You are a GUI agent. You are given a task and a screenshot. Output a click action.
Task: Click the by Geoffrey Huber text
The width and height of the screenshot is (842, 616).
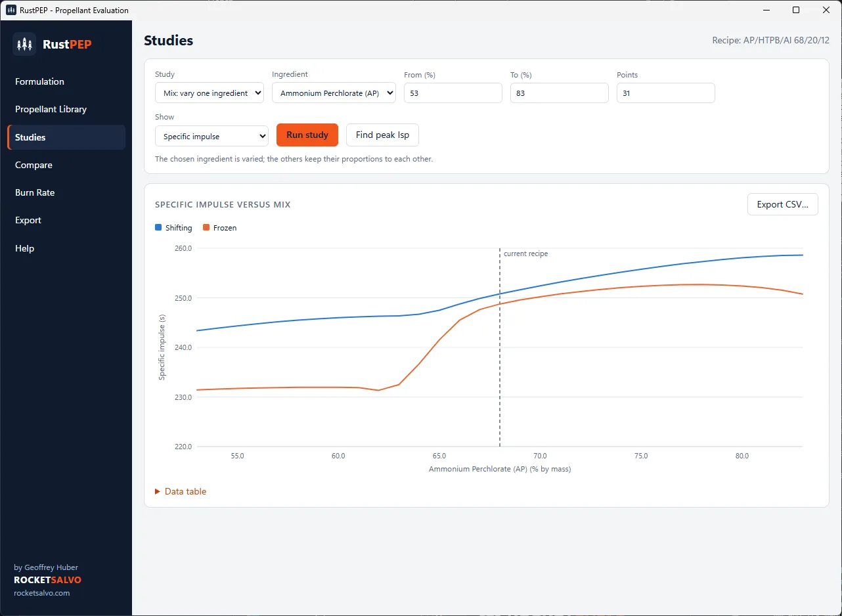[x=46, y=567]
